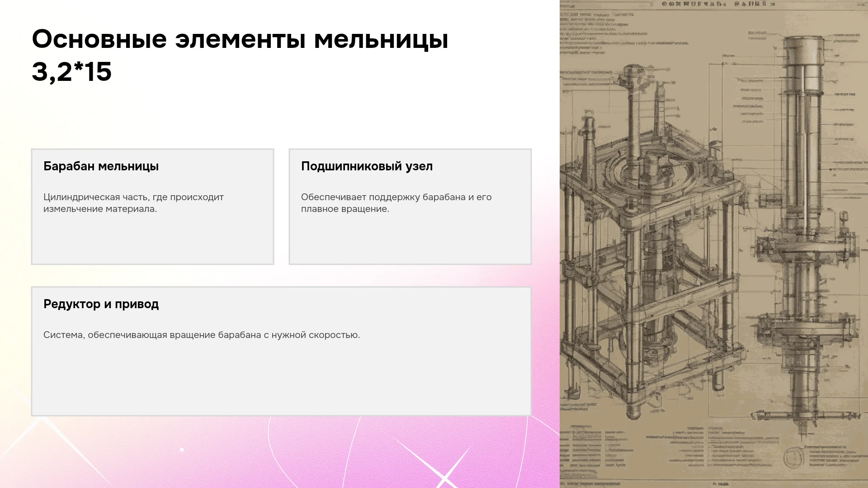Screen dimensions: 868x488
Task: Click the 'Цилиндрическая часть' description text
Action: tap(133, 203)
